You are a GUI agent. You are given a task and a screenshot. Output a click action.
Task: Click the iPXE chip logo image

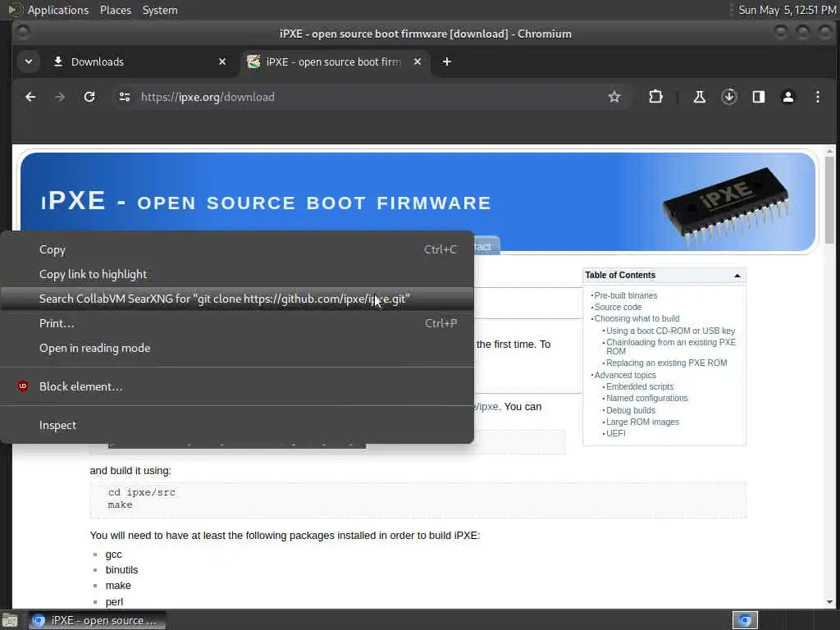pos(727,206)
